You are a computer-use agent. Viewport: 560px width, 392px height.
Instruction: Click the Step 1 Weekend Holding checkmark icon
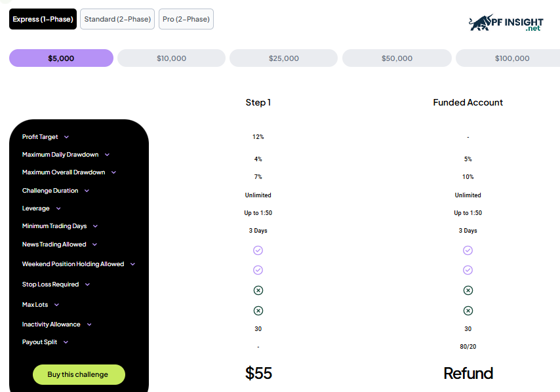click(258, 270)
